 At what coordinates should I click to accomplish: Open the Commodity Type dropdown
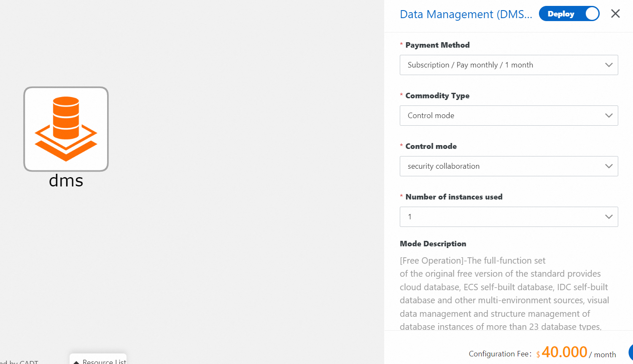click(x=509, y=116)
